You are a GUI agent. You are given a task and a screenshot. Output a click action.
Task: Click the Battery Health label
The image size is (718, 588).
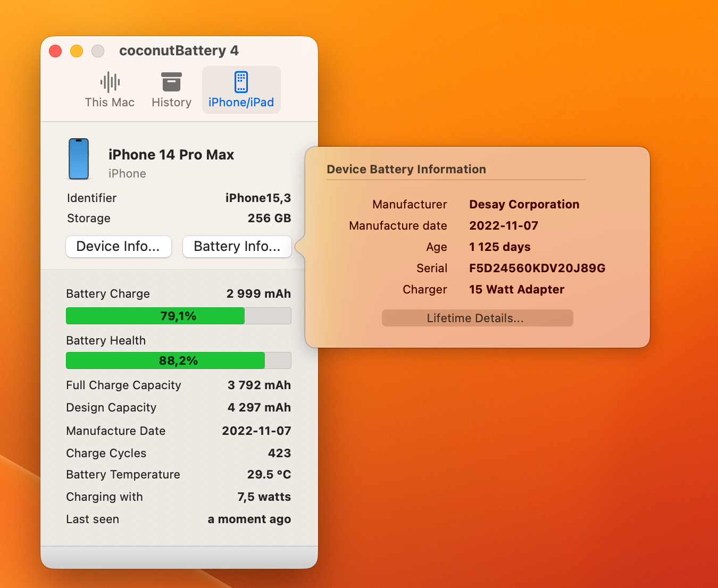[106, 341]
